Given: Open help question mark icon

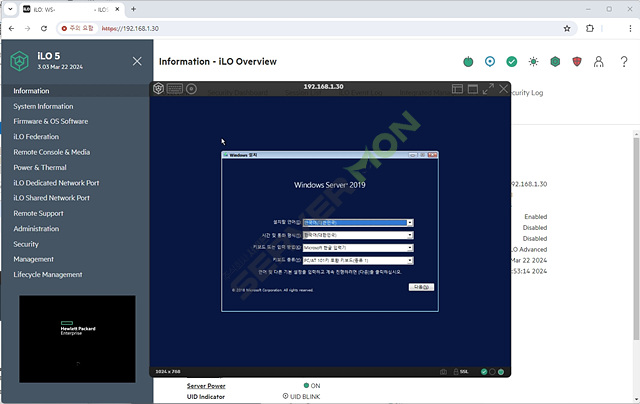Looking at the screenshot, I should (x=624, y=62).
